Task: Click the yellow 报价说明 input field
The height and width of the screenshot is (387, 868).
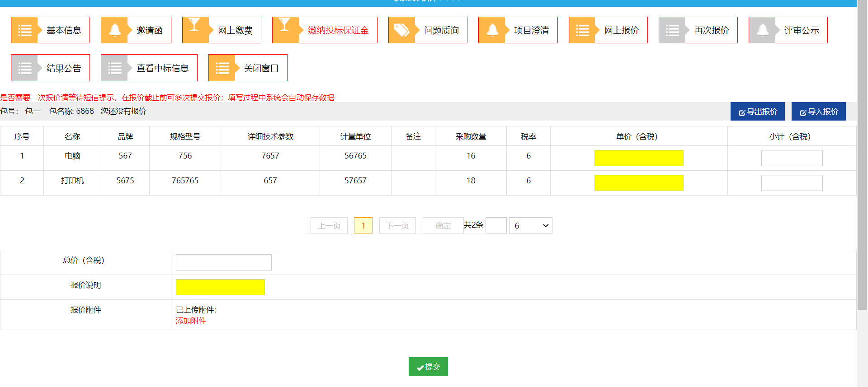Action: [220, 287]
